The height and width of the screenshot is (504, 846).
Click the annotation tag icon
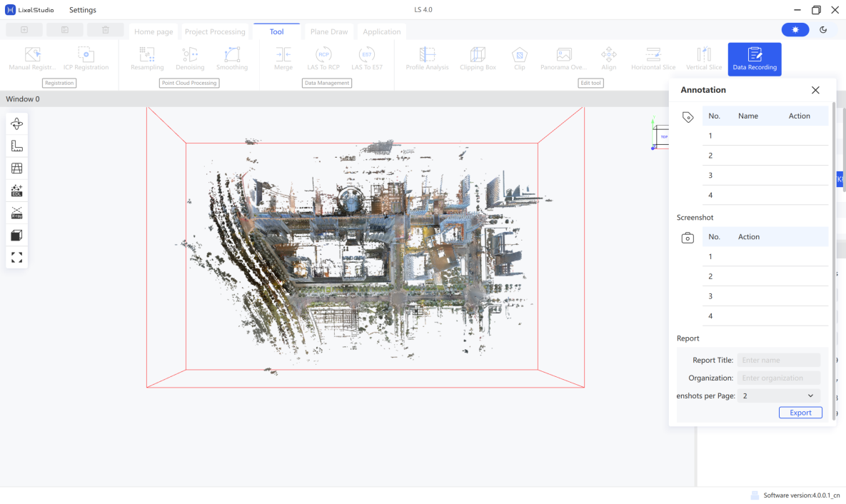(x=688, y=117)
